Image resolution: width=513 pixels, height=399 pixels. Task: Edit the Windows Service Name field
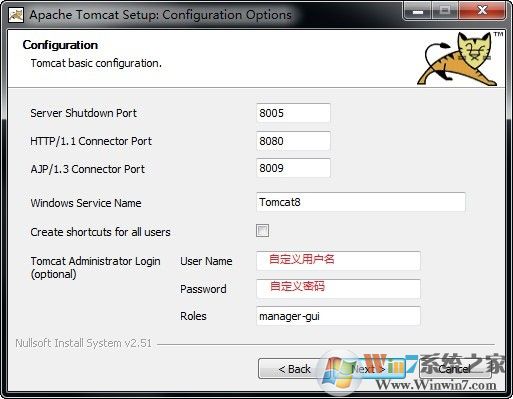pyautogui.click(x=361, y=202)
